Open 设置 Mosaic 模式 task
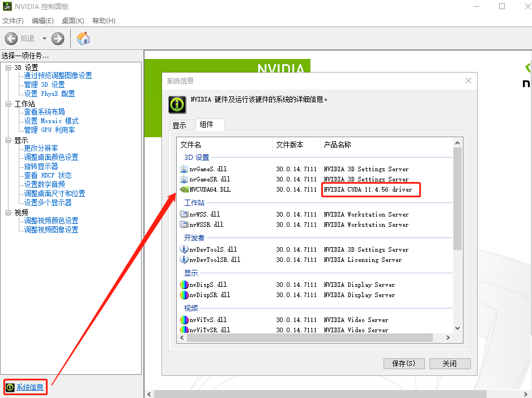532x398 pixels. point(51,121)
